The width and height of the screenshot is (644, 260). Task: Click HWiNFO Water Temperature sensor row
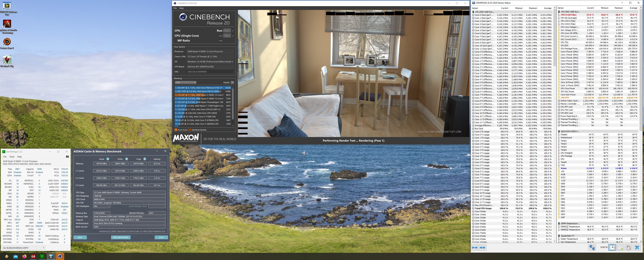click(x=598, y=239)
